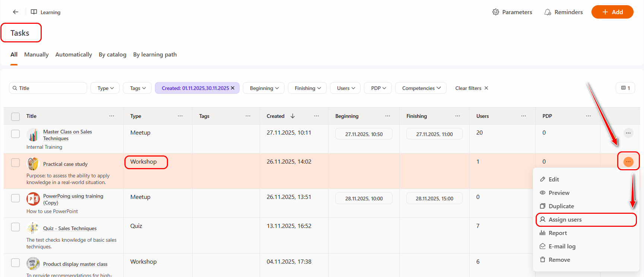
Task: Toggle the select-all checkbox in header
Action: point(15,116)
